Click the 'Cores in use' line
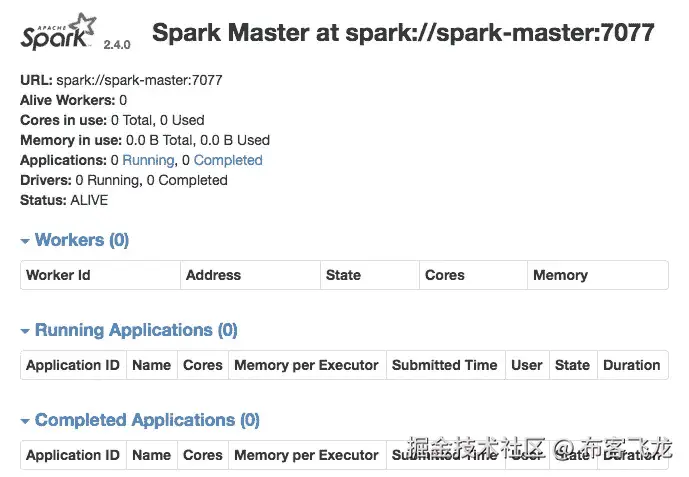 coord(112,120)
